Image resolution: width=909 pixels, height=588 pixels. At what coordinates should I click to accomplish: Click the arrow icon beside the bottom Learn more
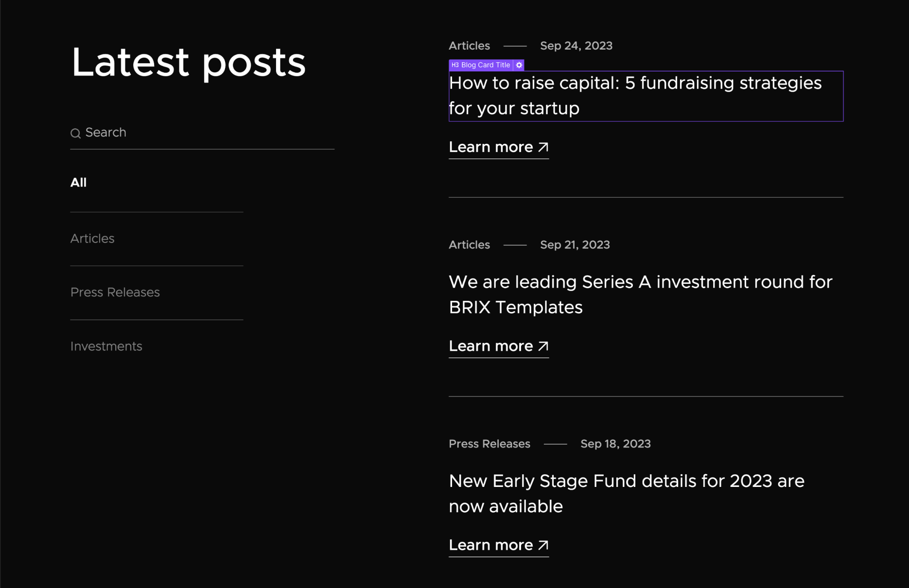click(543, 544)
